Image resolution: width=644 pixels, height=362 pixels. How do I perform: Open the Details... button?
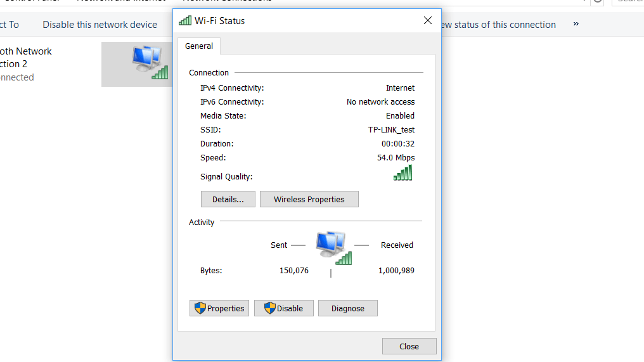click(228, 199)
